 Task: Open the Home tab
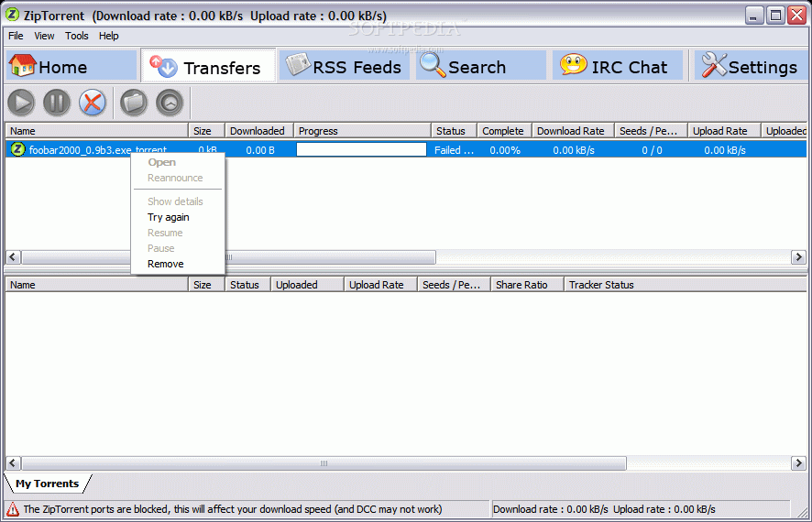pos(71,66)
